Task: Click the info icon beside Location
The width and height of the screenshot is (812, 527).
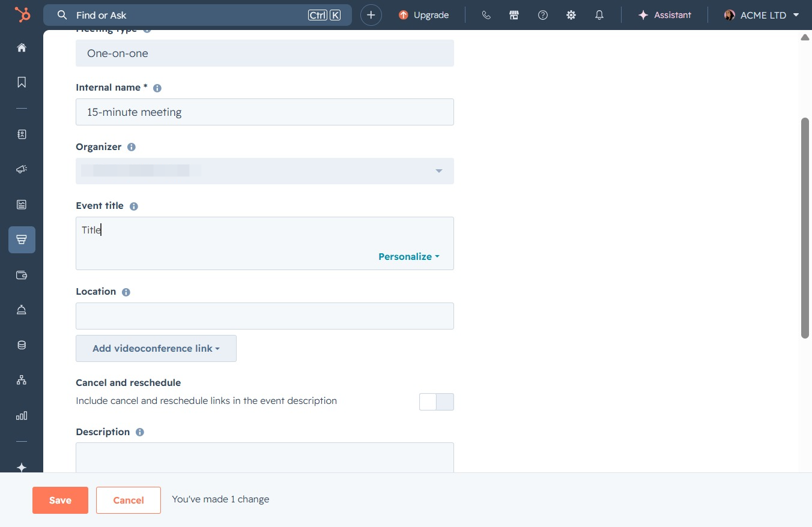Action: coord(126,292)
